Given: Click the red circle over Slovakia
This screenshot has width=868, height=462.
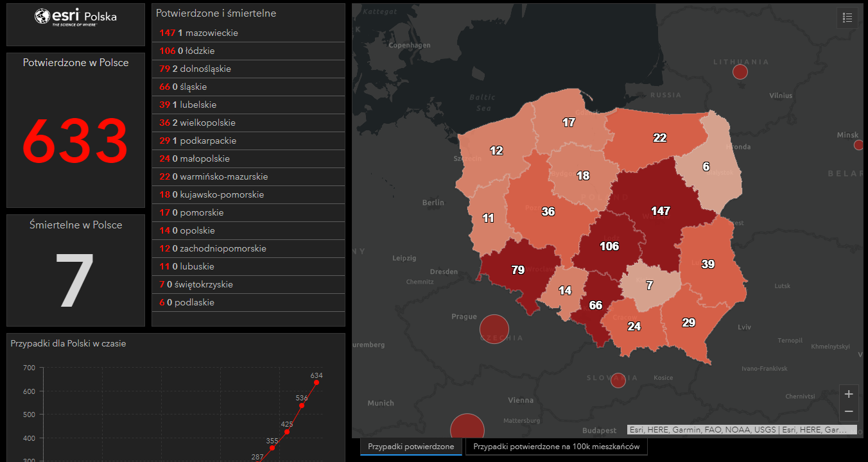Looking at the screenshot, I should point(618,381).
